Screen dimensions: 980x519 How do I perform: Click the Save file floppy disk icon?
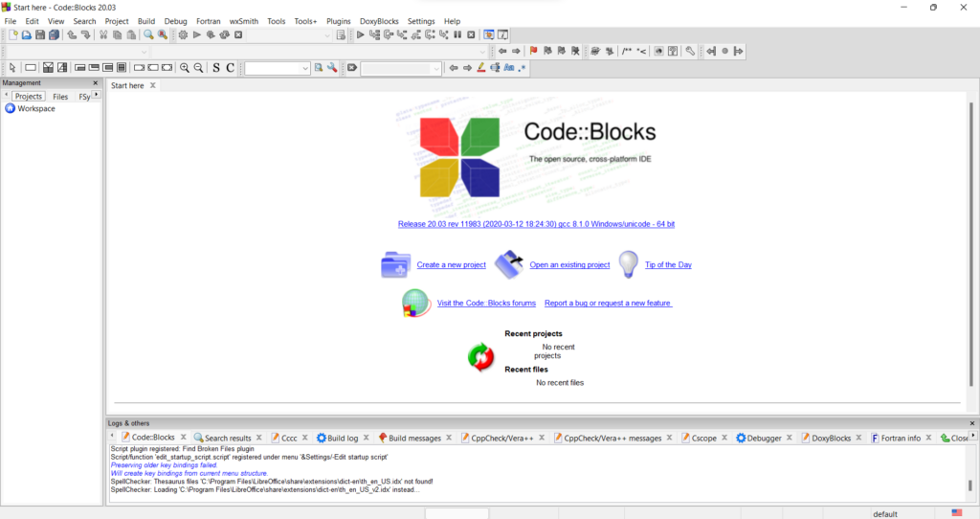[40, 35]
